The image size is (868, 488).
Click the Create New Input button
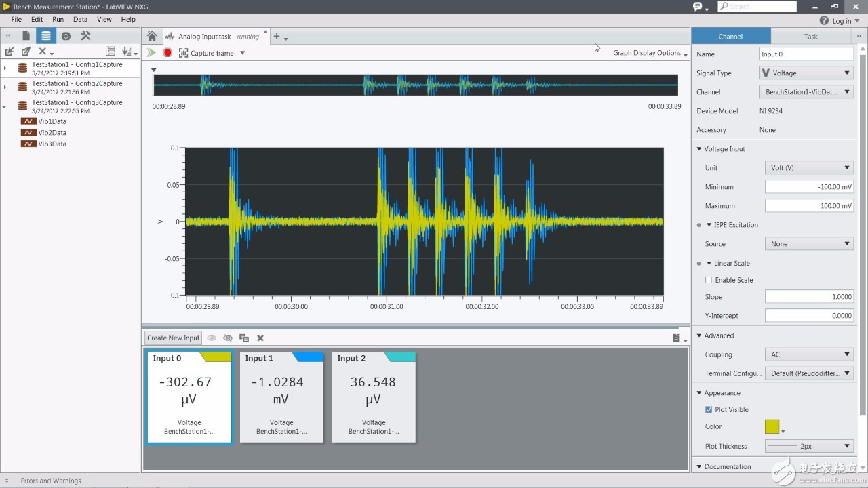pos(174,338)
